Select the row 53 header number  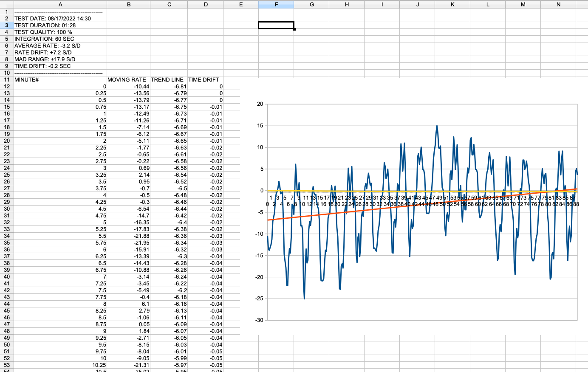(x=7, y=365)
